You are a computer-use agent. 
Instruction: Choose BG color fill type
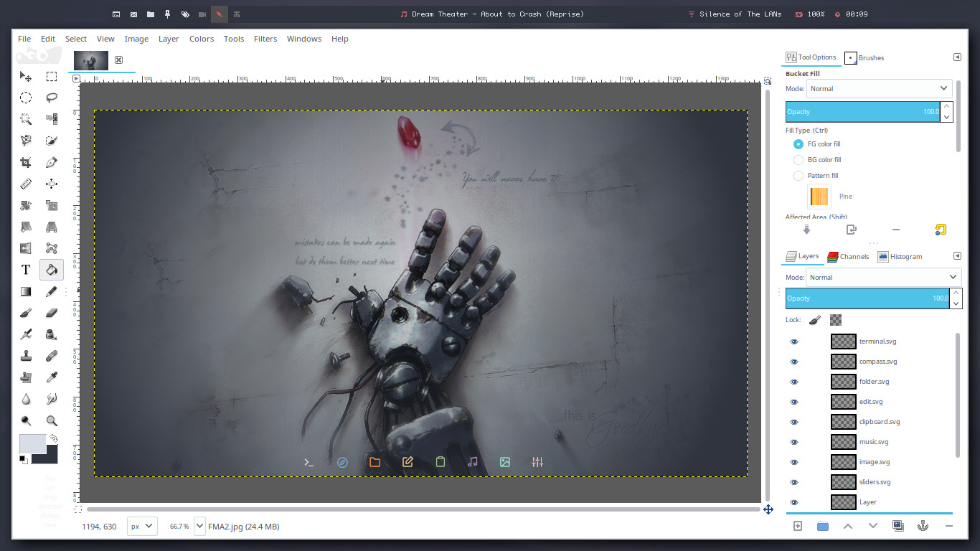(x=798, y=160)
